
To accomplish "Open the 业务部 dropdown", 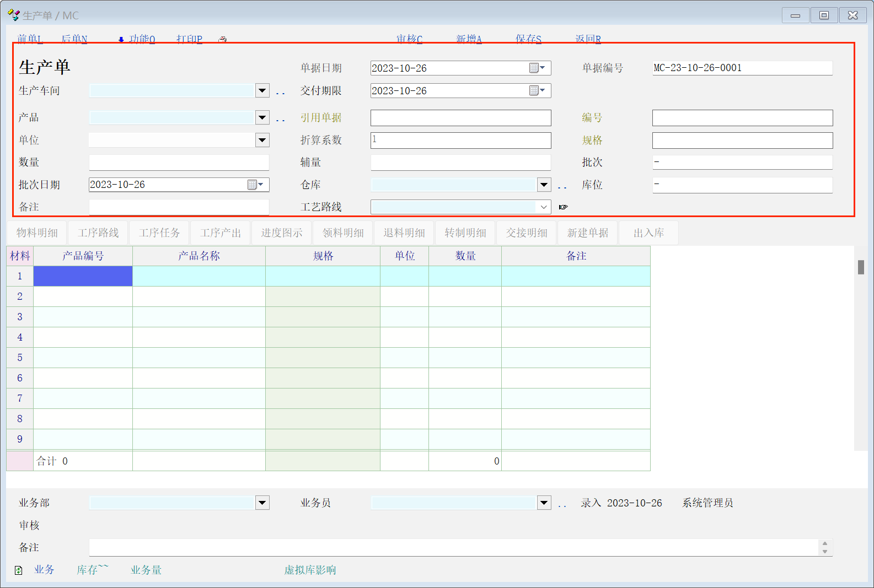I will 262,503.
